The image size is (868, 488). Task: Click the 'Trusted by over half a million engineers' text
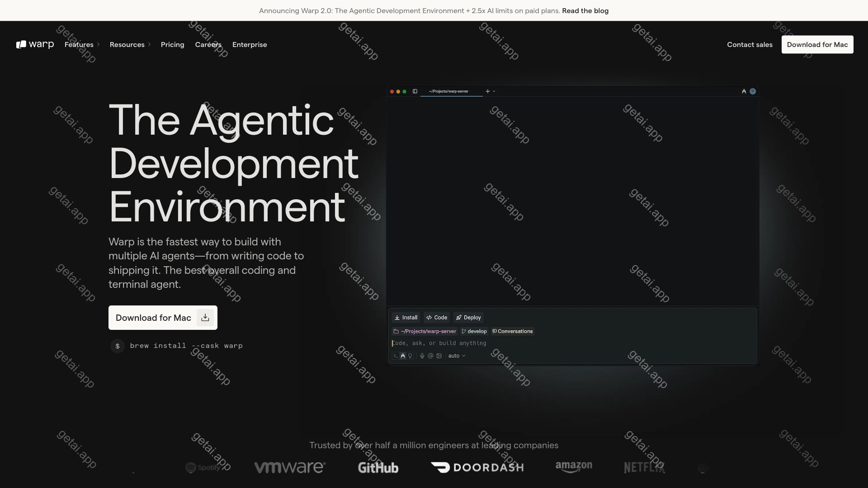pos(434,445)
